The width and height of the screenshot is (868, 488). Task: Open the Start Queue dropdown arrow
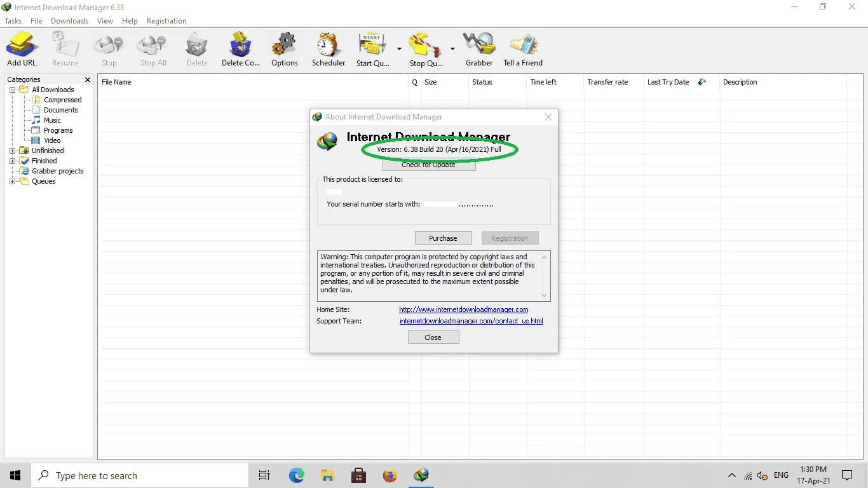click(x=399, y=49)
